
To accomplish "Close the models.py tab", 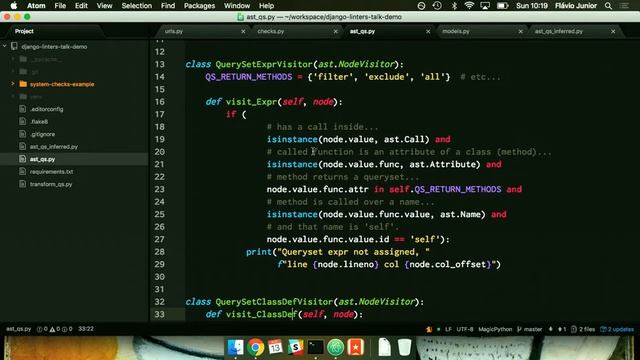I will click(x=520, y=31).
